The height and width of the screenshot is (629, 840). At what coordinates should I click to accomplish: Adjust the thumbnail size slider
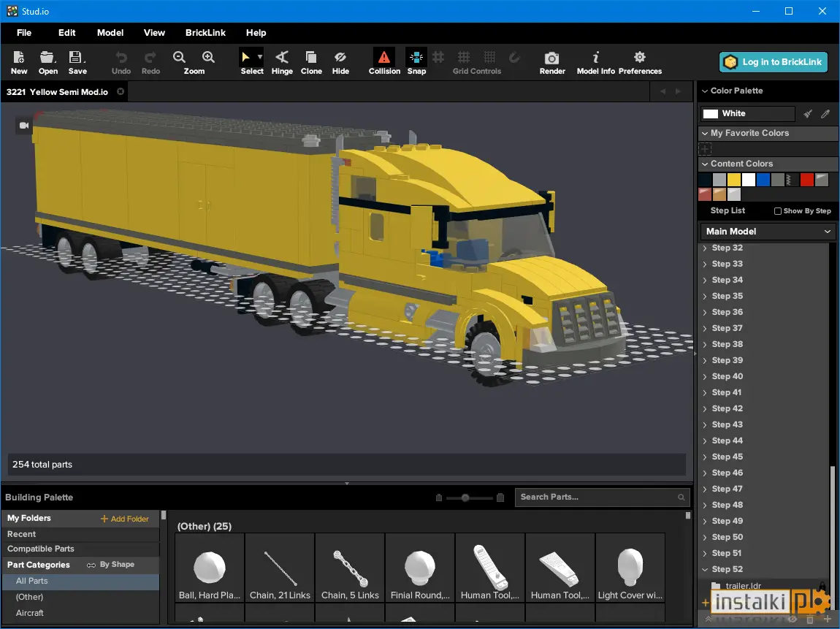tap(465, 498)
